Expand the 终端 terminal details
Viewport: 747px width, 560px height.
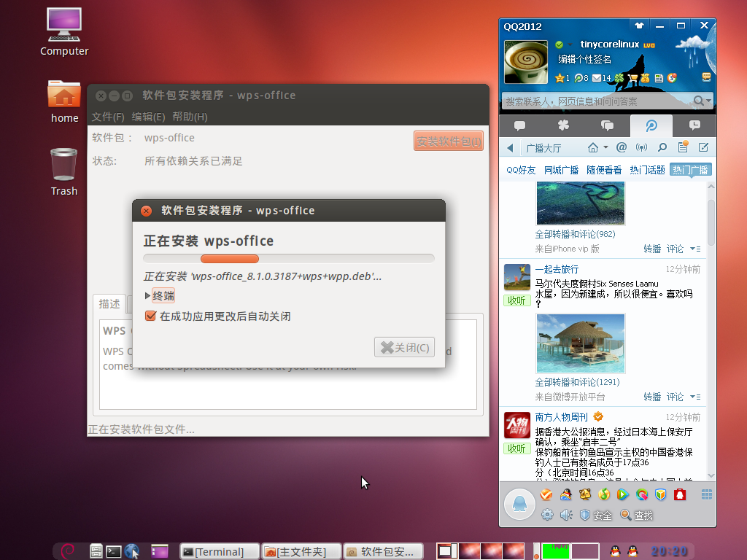[x=160, y=296]
